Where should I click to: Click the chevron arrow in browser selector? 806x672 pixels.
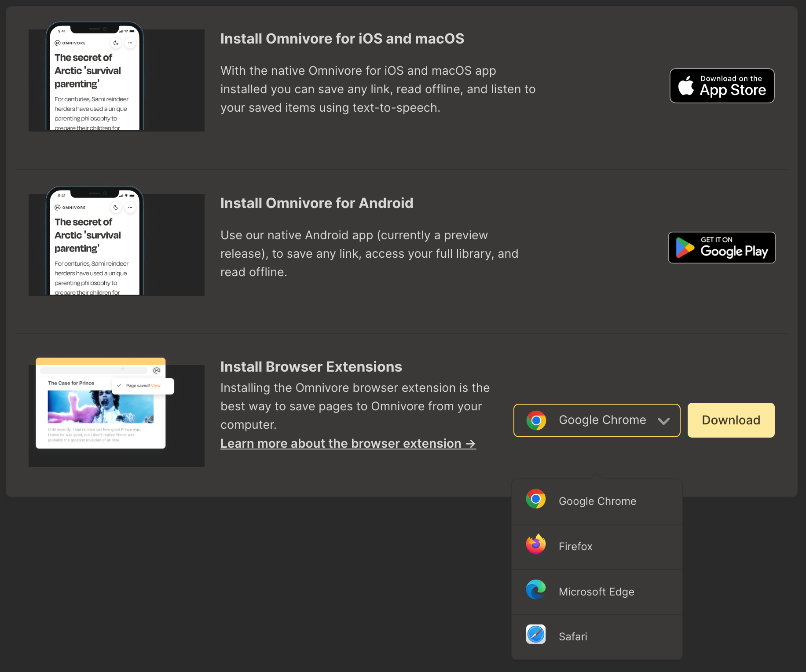click(x=663, y=421)
